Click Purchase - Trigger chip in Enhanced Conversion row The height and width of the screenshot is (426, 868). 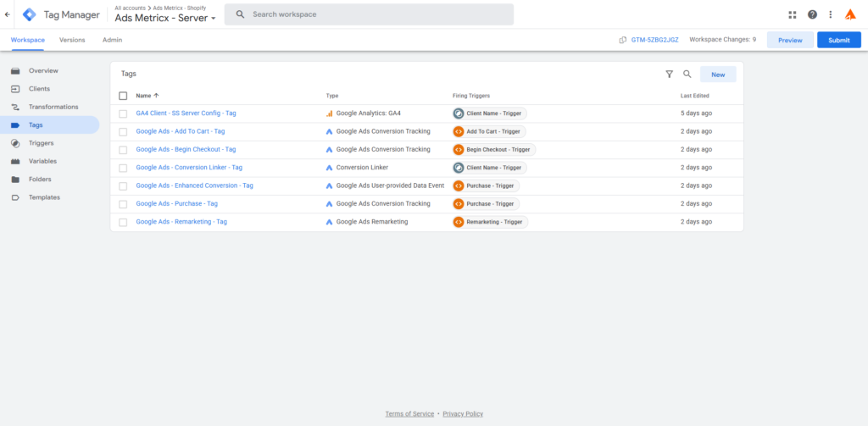click(486, 185)
